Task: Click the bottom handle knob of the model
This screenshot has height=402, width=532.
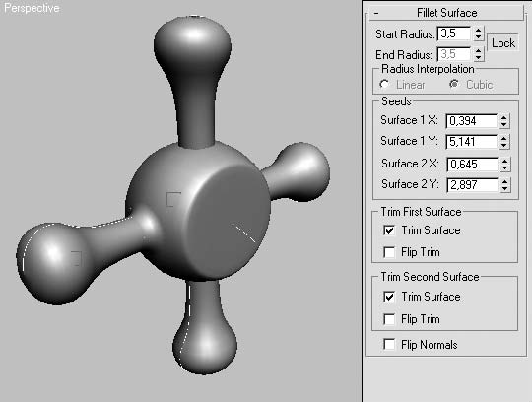Action: click(x=205, y=346)
